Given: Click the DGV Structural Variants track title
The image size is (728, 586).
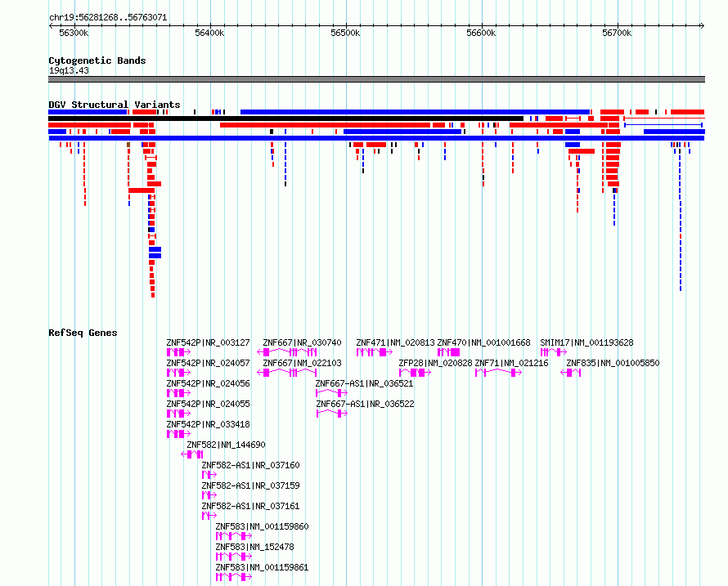Looking at the screenshot, I should 115,105.
